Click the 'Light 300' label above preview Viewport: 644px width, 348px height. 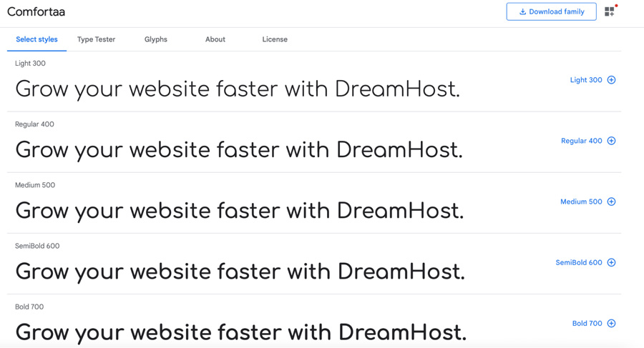pyautogui.click(x=30, y=63)
